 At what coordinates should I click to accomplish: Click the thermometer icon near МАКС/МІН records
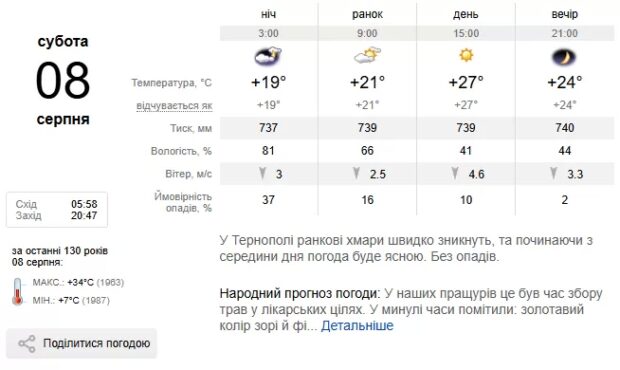pyautogui.click(x=17, y=291)
